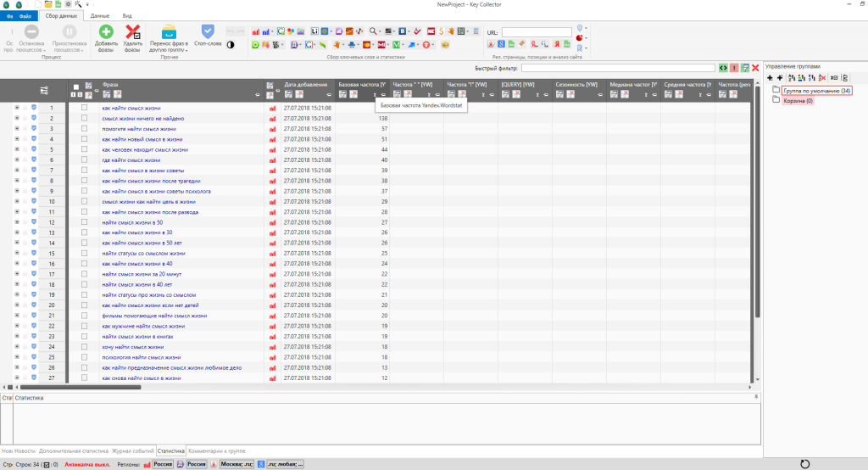Click the phrase link 'где найти смысл жизни'
Screen dimensions: 868x470
click(x=131, y=159)
